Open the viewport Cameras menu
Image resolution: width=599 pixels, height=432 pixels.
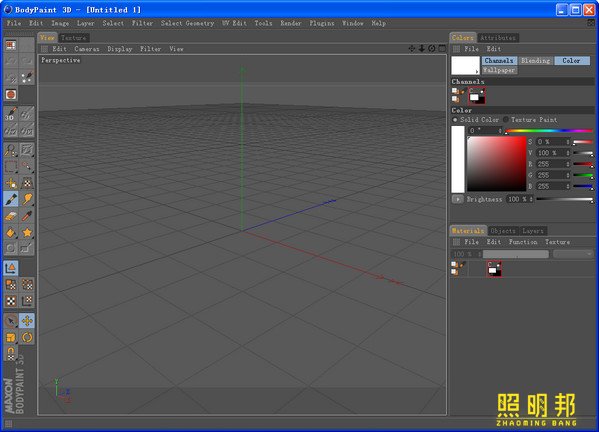(87, 49)
